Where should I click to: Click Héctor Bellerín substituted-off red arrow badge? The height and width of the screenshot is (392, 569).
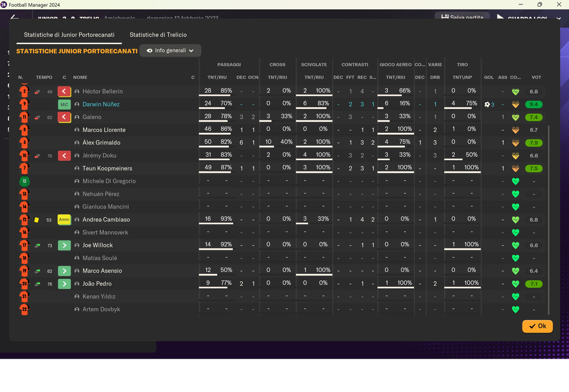pos(64,92)
